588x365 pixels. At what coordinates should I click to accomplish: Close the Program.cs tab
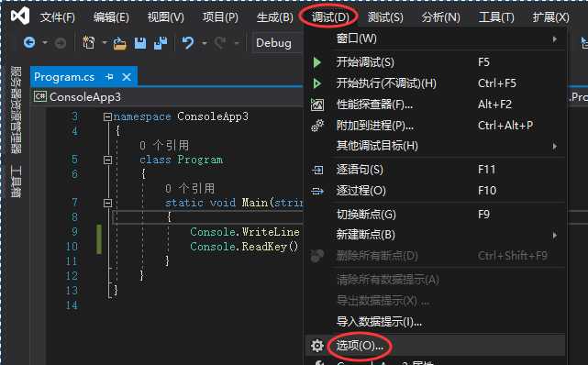click(x=127, y=77)
